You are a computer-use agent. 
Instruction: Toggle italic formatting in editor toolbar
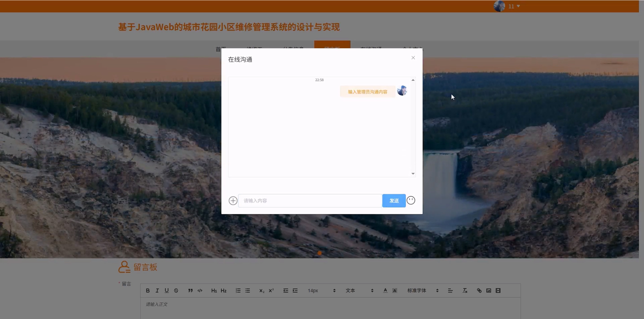(157, 291)
